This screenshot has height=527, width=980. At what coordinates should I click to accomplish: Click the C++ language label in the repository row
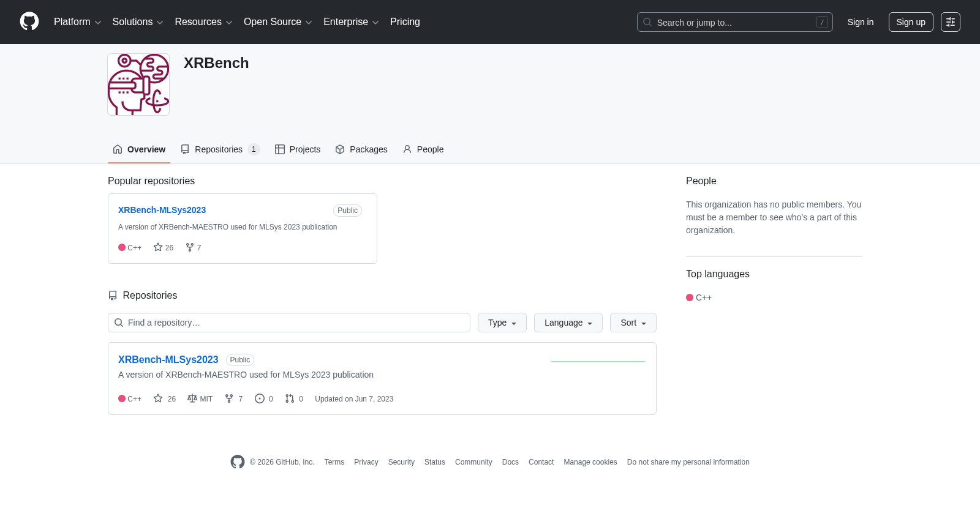(130, 398)
